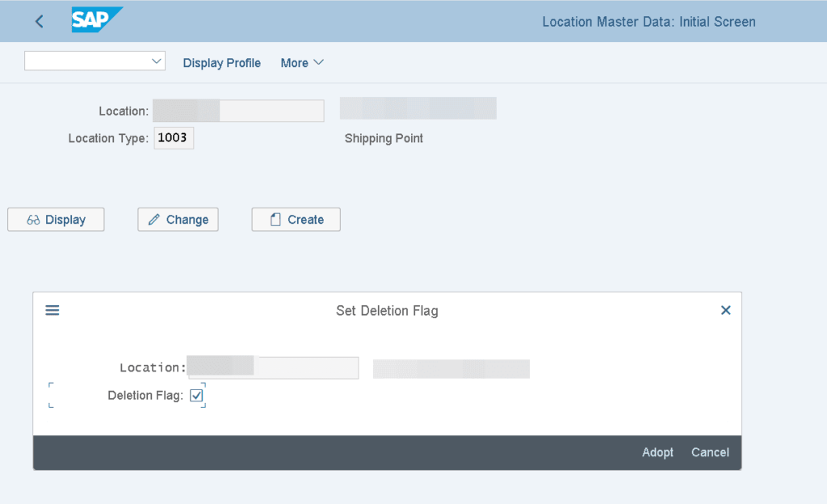Expand the command field dropdown arrow
Screen dimensions: 827x504
pos(157,61)
